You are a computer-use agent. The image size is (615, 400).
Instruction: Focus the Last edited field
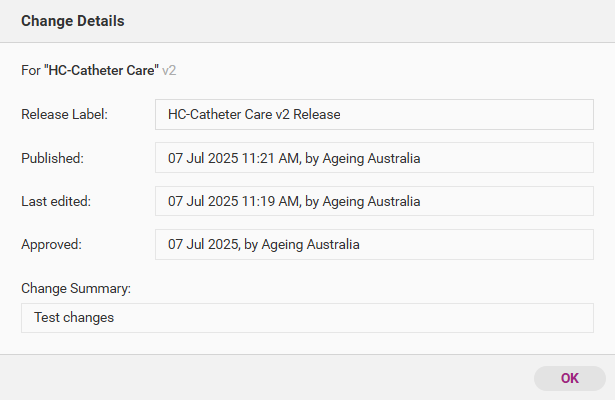pos(375,201)
